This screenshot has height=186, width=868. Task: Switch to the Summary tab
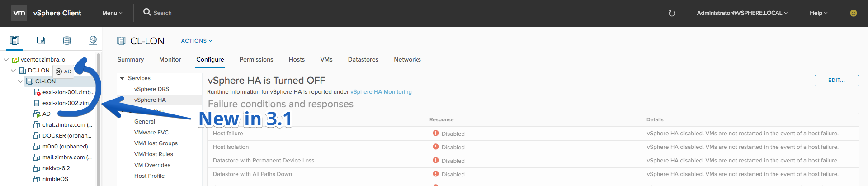pyautogui.click(x=131, y=59)
